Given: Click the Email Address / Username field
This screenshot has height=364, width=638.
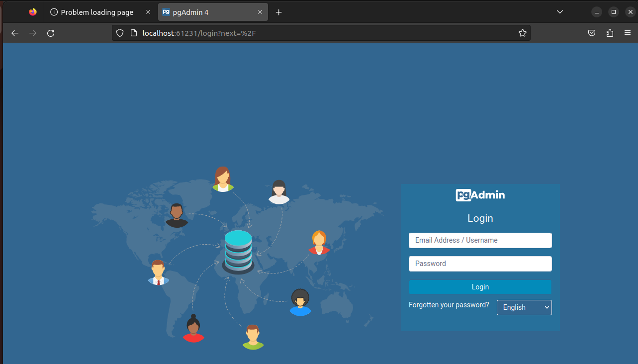Looking at the screenshot, I should (480, 240).
